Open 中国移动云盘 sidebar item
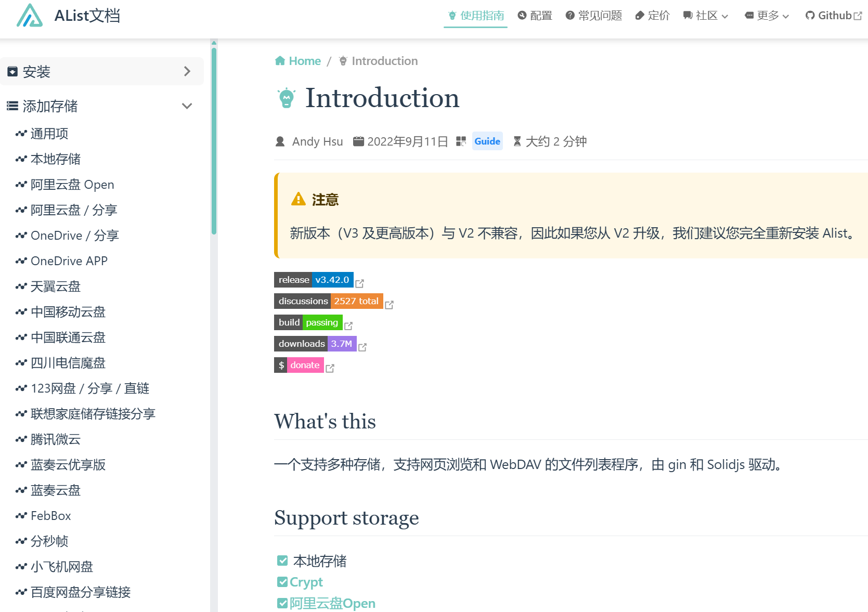868x612 pixels. pyautogui.click(x=68, y=312)
